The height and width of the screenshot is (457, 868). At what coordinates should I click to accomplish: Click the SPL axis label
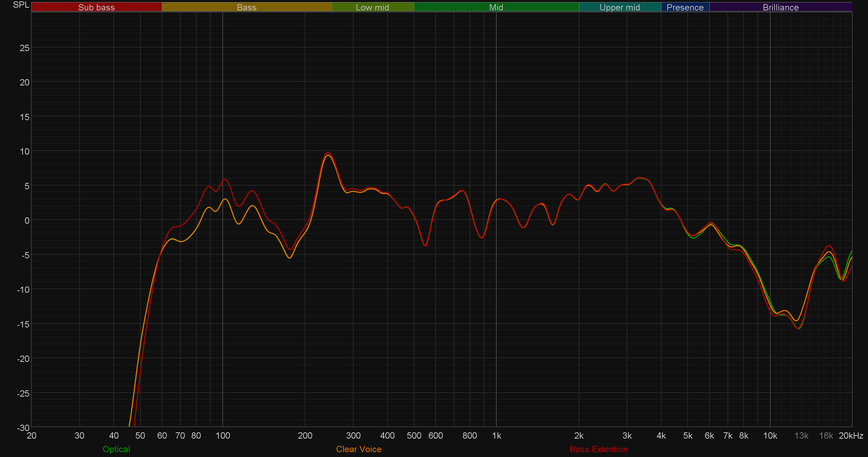pos(21,5)
